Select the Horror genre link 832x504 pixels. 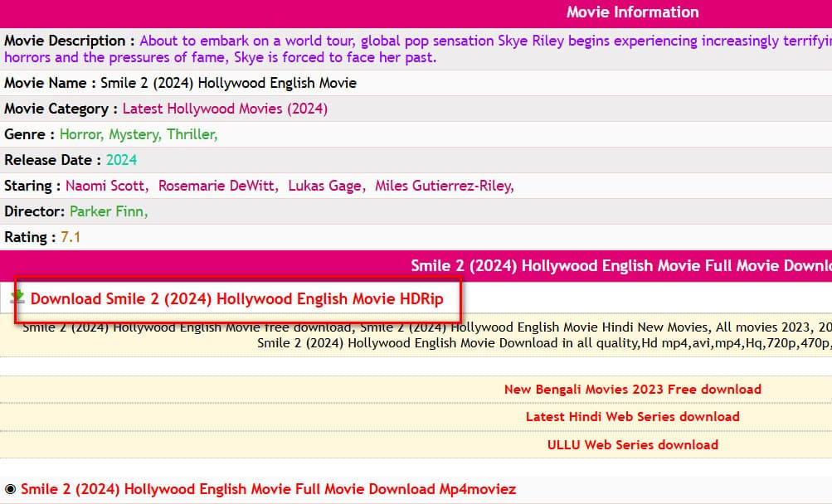[x=82, y=135]
